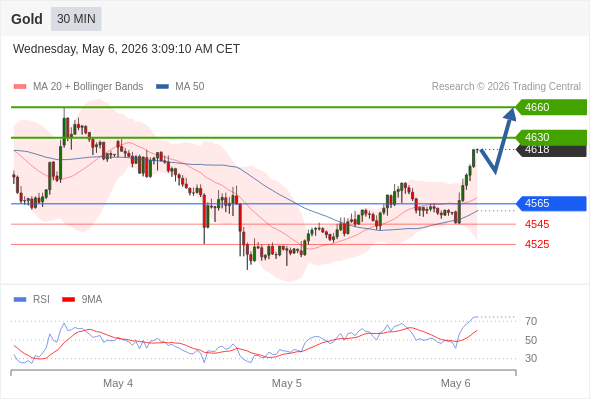Viewport: 590px width, 400px height.
Task: Click the 4525 support level label
Action: pyautogui.click(x=537, y=245)
